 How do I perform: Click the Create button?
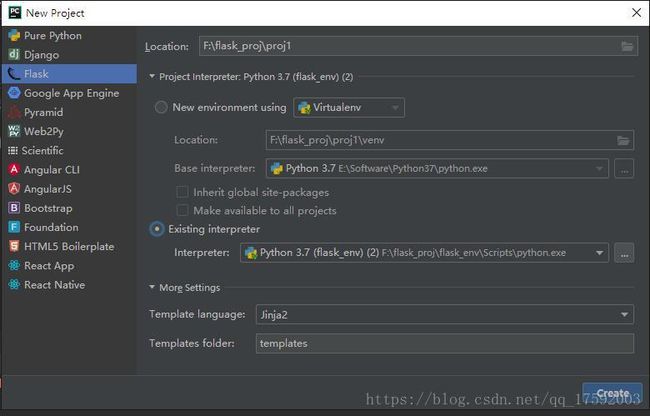tap(612, 393)
